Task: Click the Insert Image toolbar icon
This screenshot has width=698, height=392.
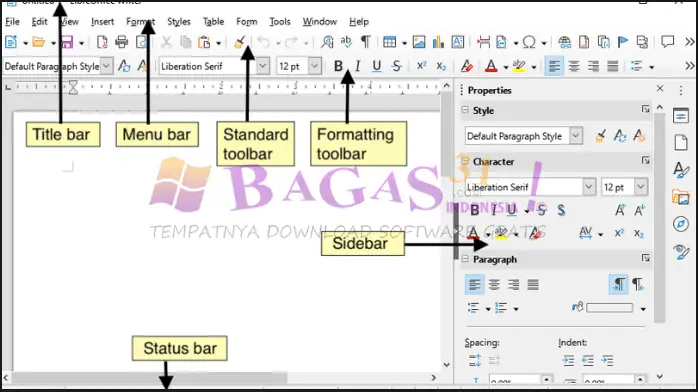Action: [419, 42]
